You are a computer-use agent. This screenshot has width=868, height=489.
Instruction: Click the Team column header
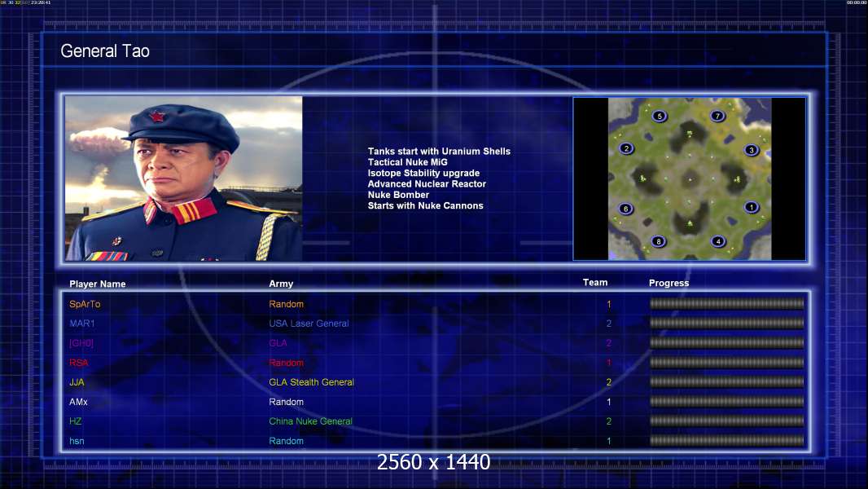pos(595,283)
